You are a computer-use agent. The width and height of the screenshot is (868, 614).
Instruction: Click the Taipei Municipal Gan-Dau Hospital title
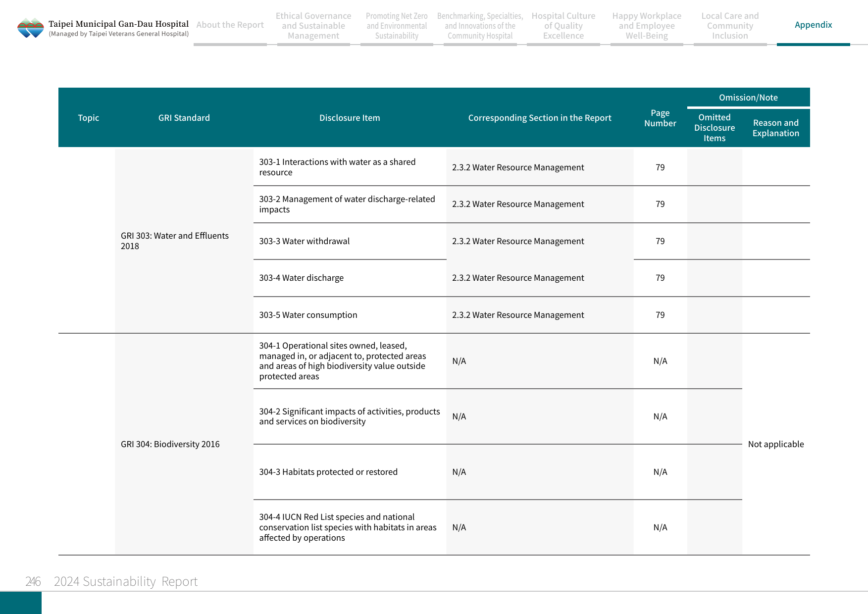(118, 24)
